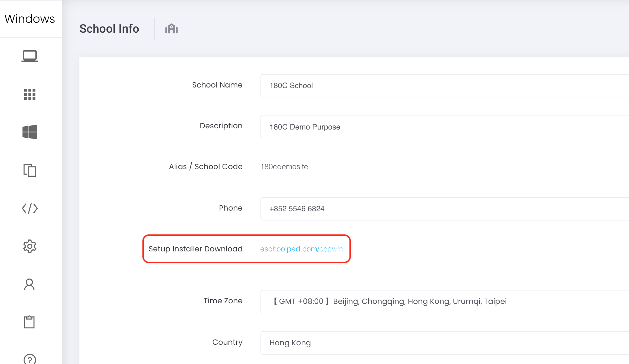Click the apps grid sidebar icon
Viewport: 629px width, 364px height.
click(x=30, y=94)
